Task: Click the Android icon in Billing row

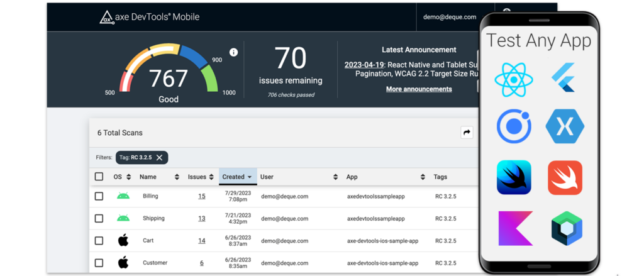Action: point(123,196)
